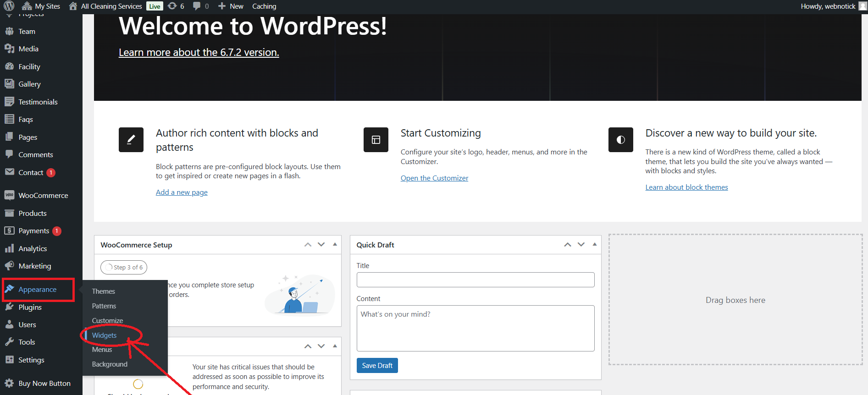The height and width of the screenshot is (395, 868).
Task: Move Quick Draft box down with chevron
Action: coord(581,245)
